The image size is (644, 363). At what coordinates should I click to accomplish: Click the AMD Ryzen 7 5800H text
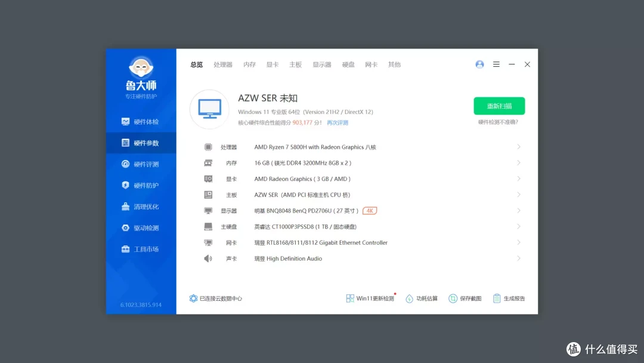(315, 147)
